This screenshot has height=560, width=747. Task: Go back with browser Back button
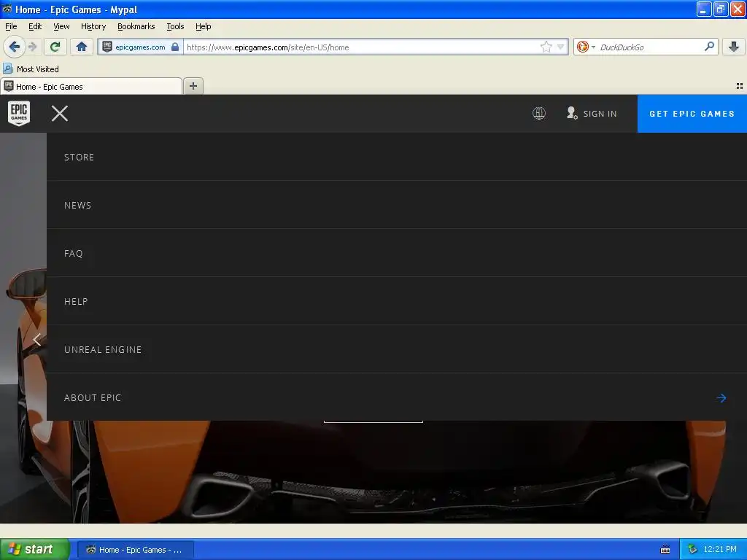pyautogui.click(x=15, y=47)
